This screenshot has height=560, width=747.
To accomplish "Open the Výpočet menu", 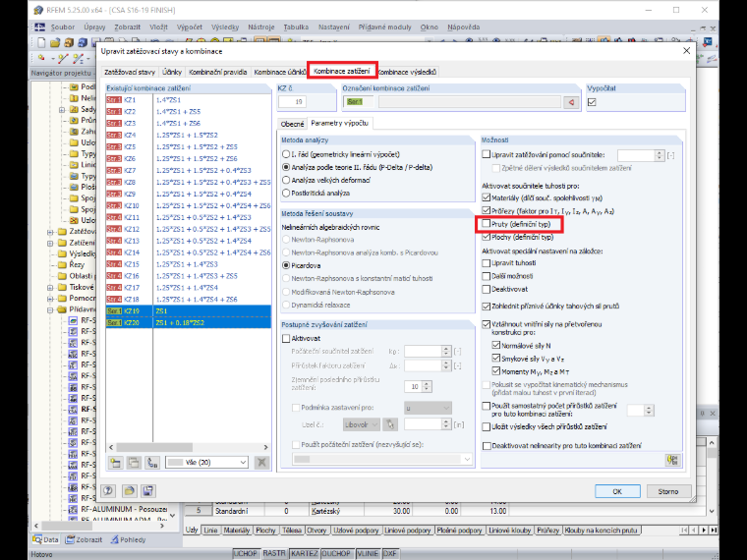I will [x=189, y=28].
